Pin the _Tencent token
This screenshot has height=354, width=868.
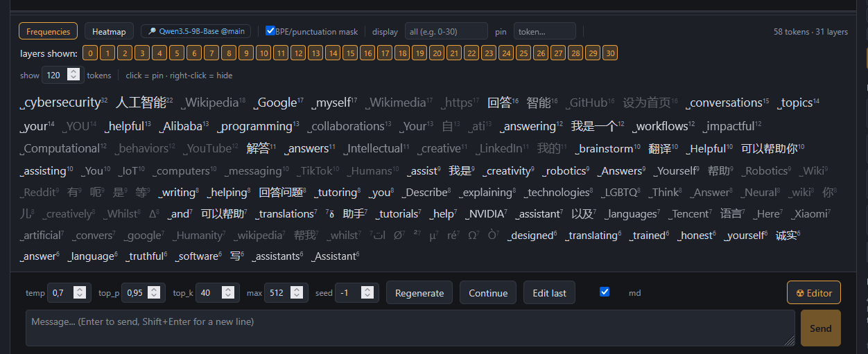click(691, 214)
